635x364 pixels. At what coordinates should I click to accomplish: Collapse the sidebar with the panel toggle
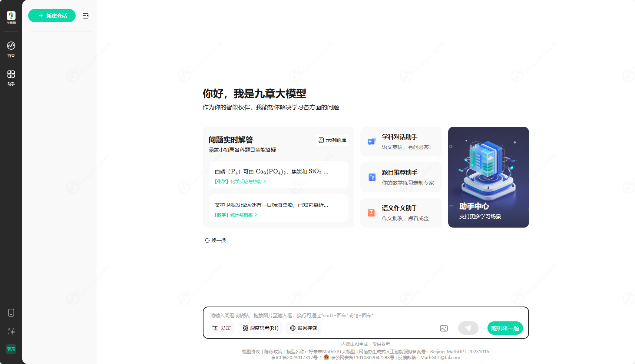coord(86,16)
